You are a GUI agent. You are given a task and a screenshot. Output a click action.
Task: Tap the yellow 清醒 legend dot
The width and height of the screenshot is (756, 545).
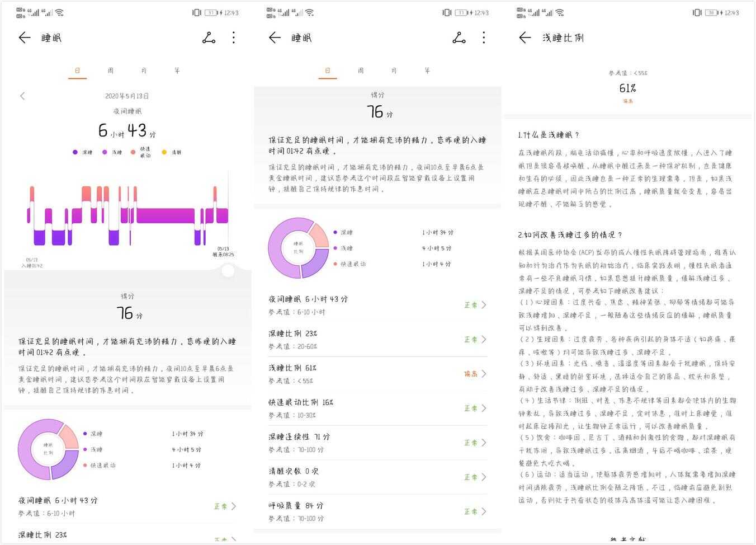click(164, 152)
